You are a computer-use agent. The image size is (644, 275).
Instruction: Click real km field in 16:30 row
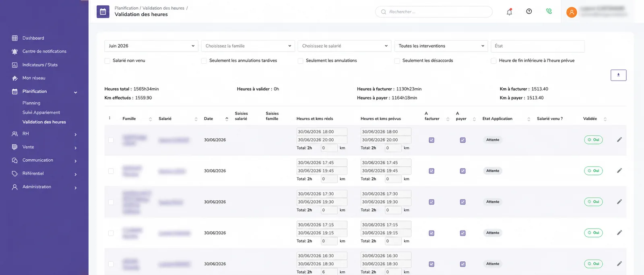coord(329,272)
